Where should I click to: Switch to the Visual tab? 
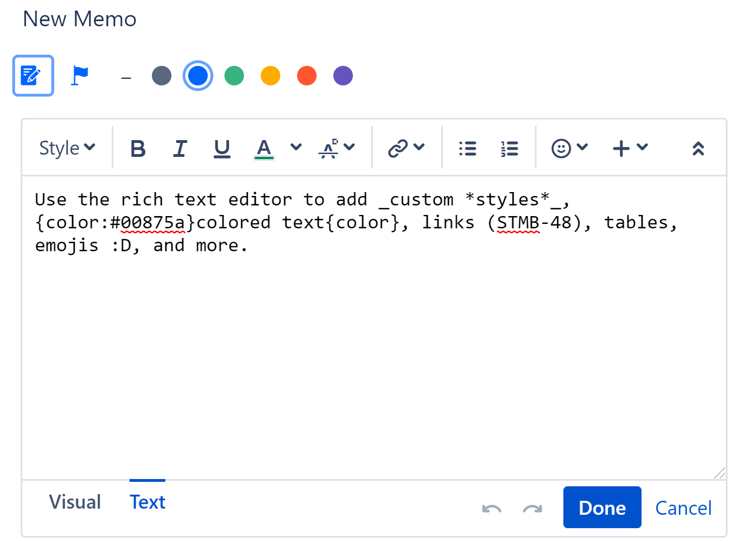[x=75, y=502]
